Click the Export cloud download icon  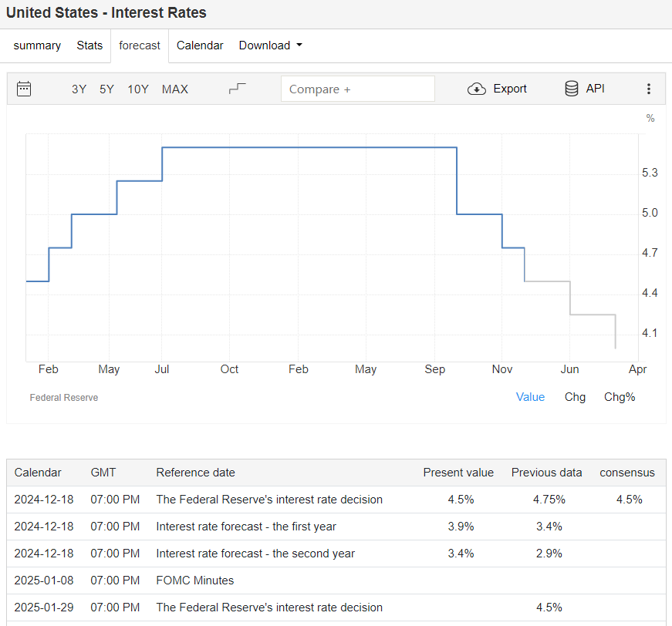(477, 89)
